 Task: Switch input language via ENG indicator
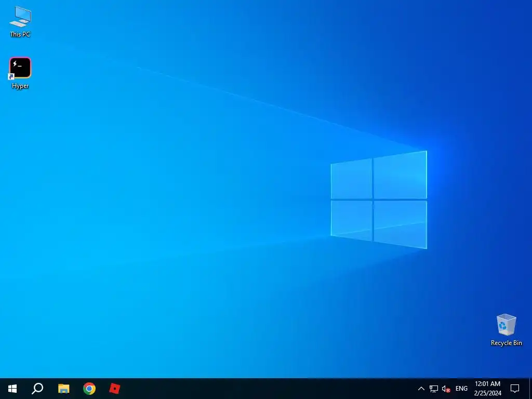(x=461, y=389)
